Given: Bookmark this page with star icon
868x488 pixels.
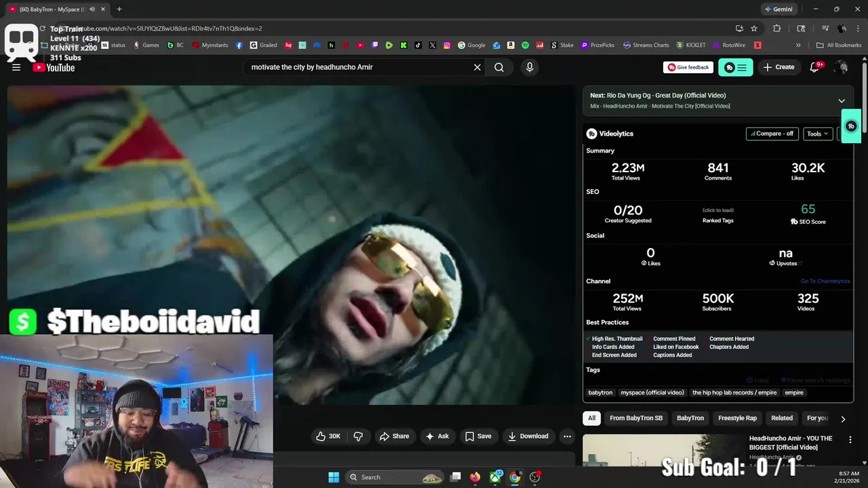Looking at the screenshot, I should (x=754, y=28).
